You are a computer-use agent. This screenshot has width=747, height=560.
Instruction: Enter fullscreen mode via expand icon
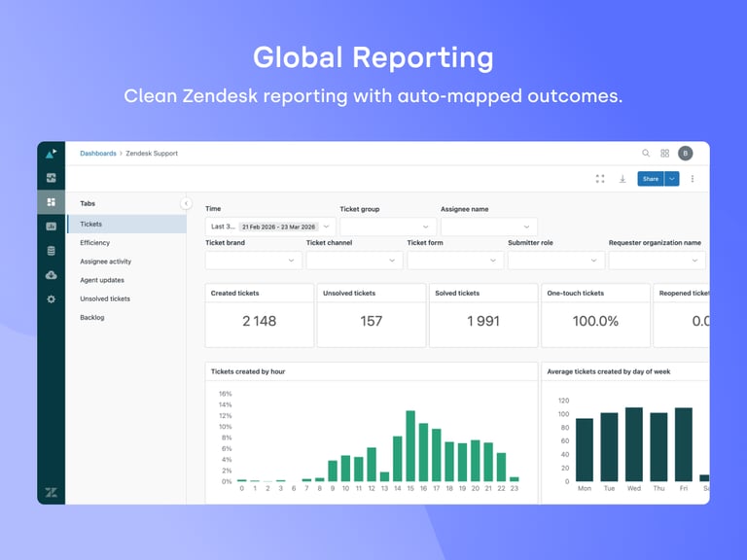click(x=600, y=179)
